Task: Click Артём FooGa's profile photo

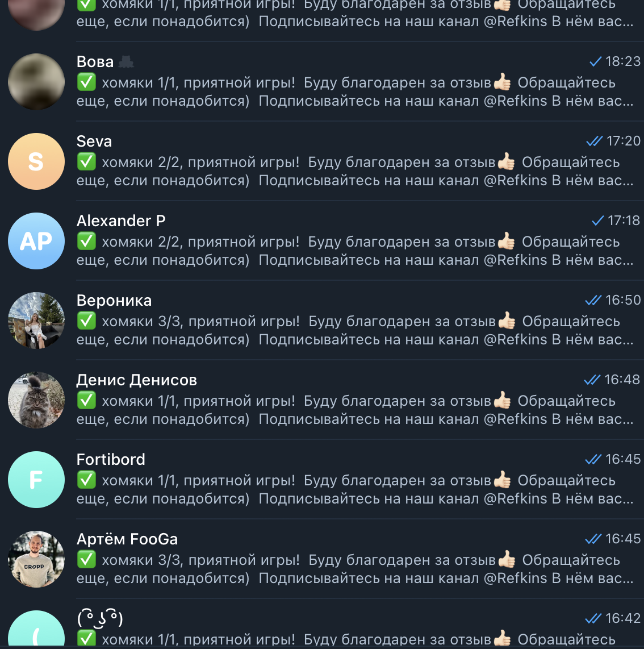Action: click(36, 559)
